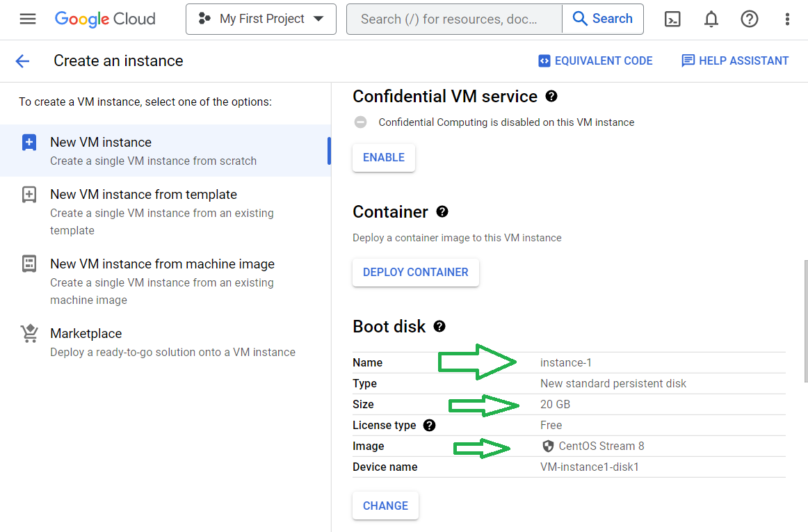Enable Confidential VM service

(384, 157)
